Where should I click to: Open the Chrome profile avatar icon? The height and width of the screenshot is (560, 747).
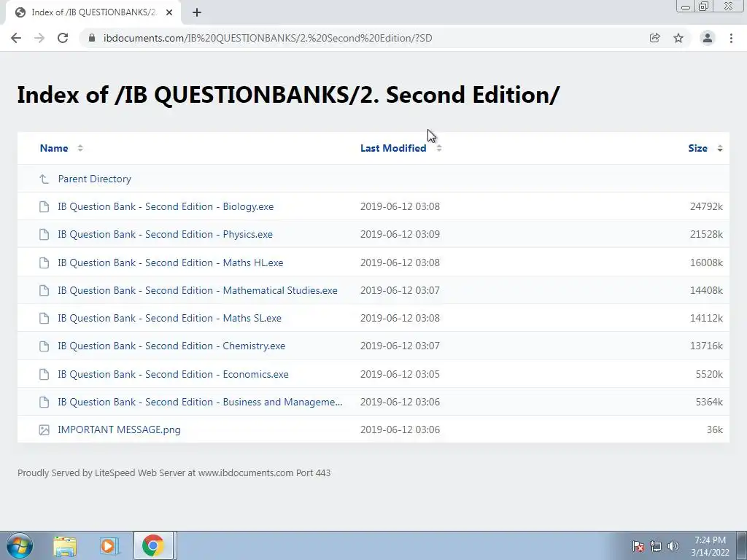[708, 38]
